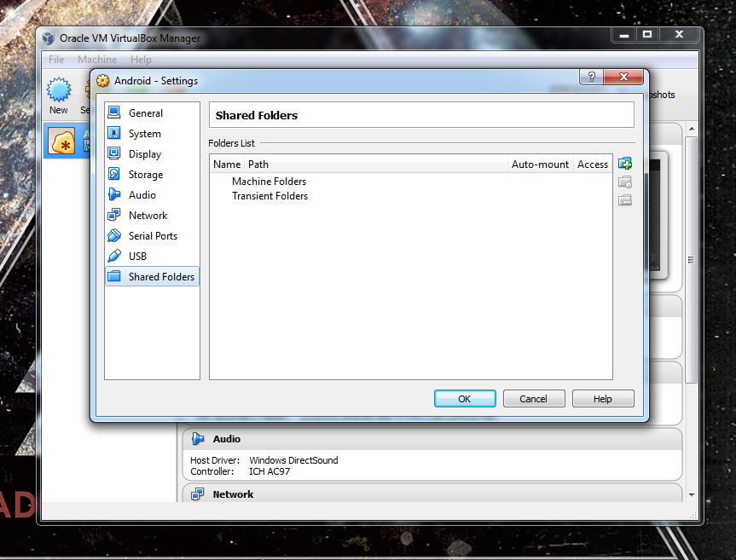
Task: Select the Android VM icon in list
Action: 61,141
